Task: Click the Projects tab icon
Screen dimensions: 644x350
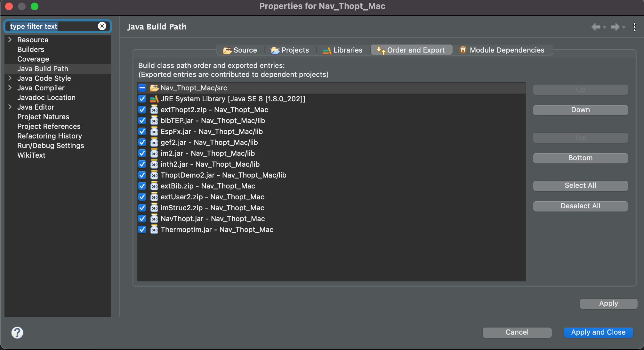Action: [275, 50]
